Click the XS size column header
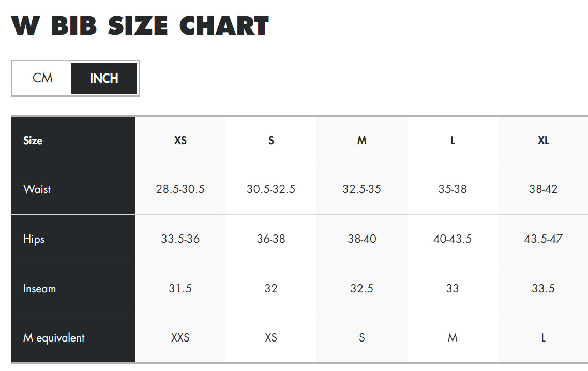This screenshot has width=588, height=371. click(x=180, y=140)
